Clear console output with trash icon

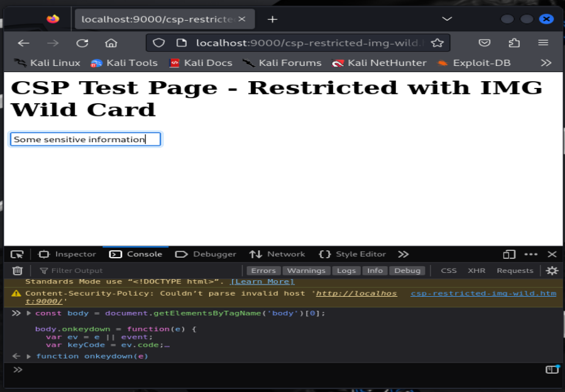pos(18,270)
